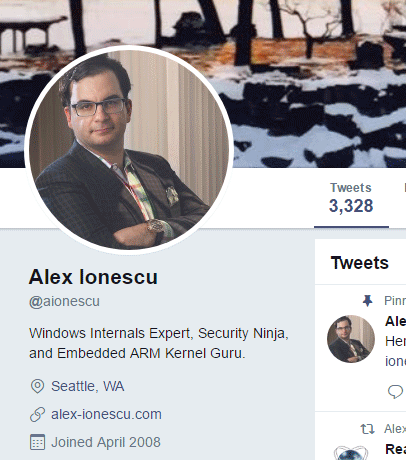Open the author name in pinned tweet
The height and width of the screenshot is (462, 406).
pyautogui.click(x=395, y=321)
